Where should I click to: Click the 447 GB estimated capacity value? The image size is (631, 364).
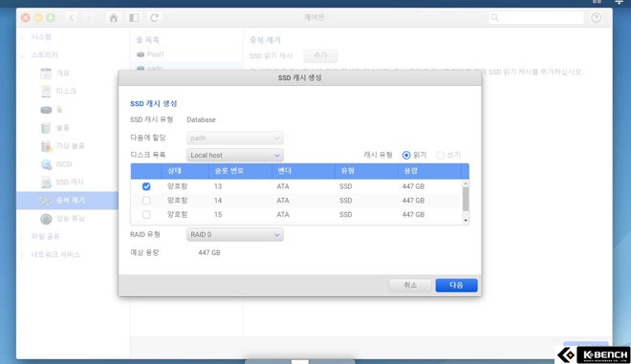coord(209,252)
